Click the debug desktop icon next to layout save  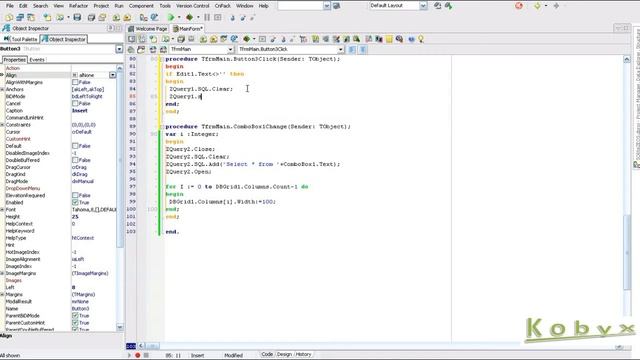click(448, 6)
